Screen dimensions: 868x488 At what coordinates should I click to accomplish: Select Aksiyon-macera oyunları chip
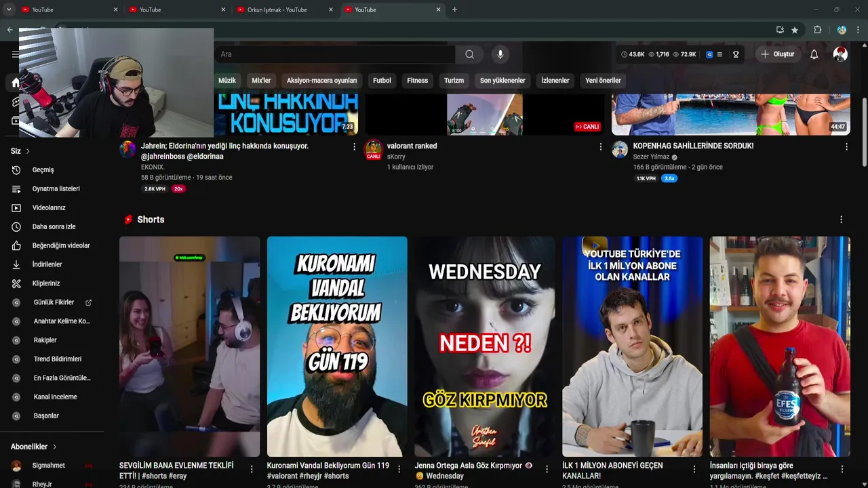click(321, 81)
